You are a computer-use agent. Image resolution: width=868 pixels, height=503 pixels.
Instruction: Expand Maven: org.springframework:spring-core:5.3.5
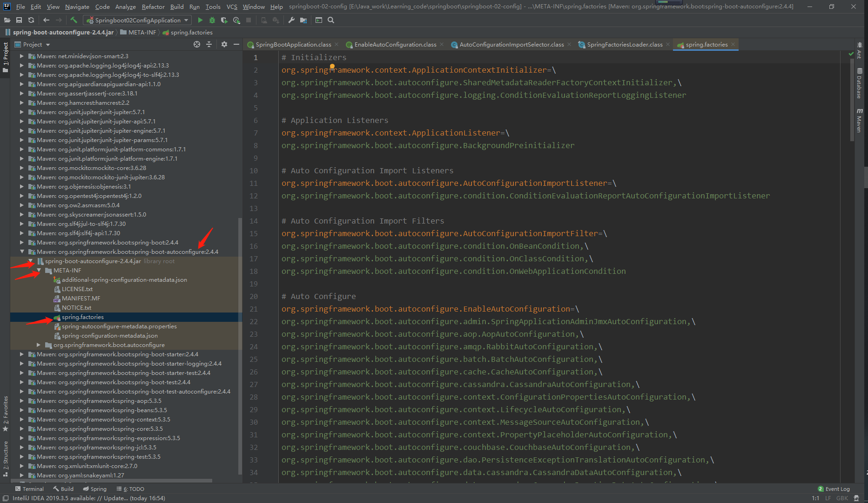(22, 428)
